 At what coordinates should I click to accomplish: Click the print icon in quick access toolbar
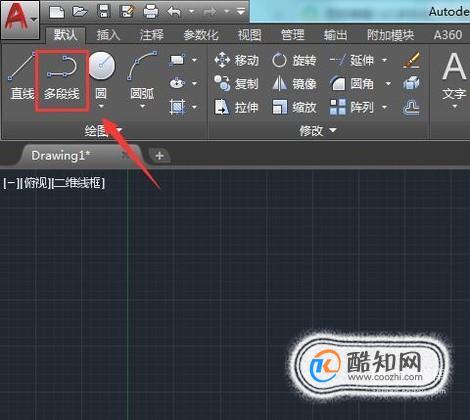(x=151, y=12)
